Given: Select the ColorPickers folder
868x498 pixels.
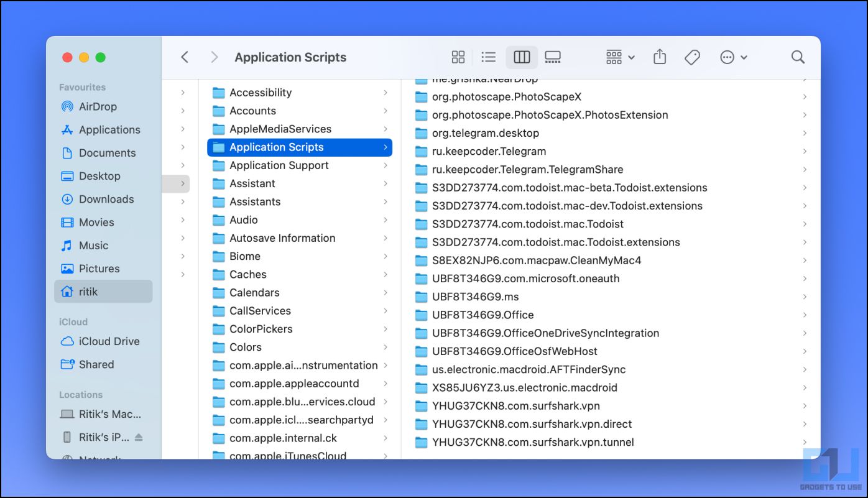Looking at the screenshot, I should pyautogui.click(x=300, y=329).
